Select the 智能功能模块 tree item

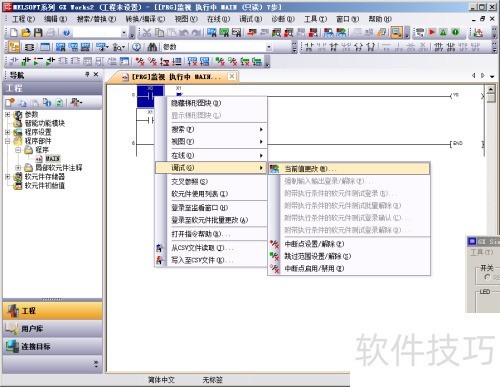(x=45, y=123)
